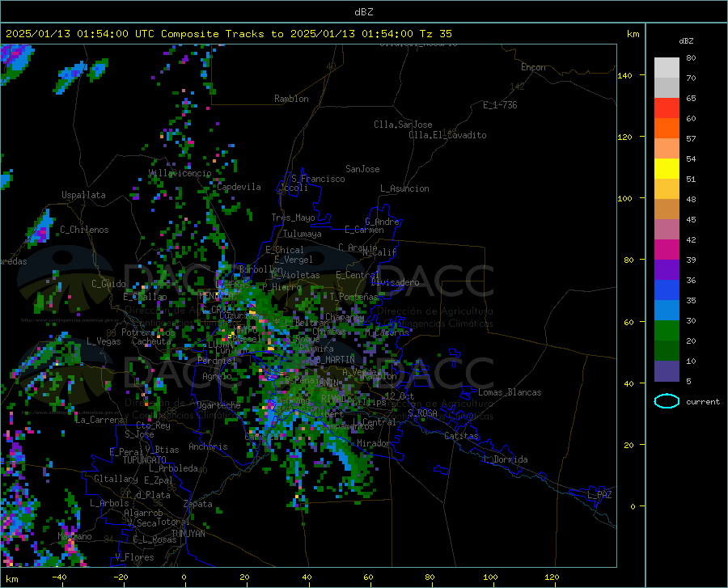Screen dimensions: 728x588
Task: Select the light orange 57 dBZ swatch
Action: 667,149
